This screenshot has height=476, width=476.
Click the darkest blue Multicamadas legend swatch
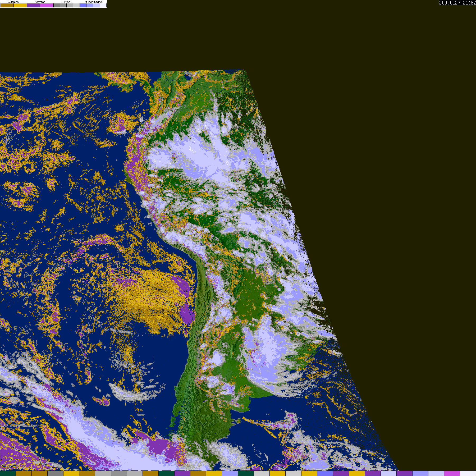coord(83,5)
